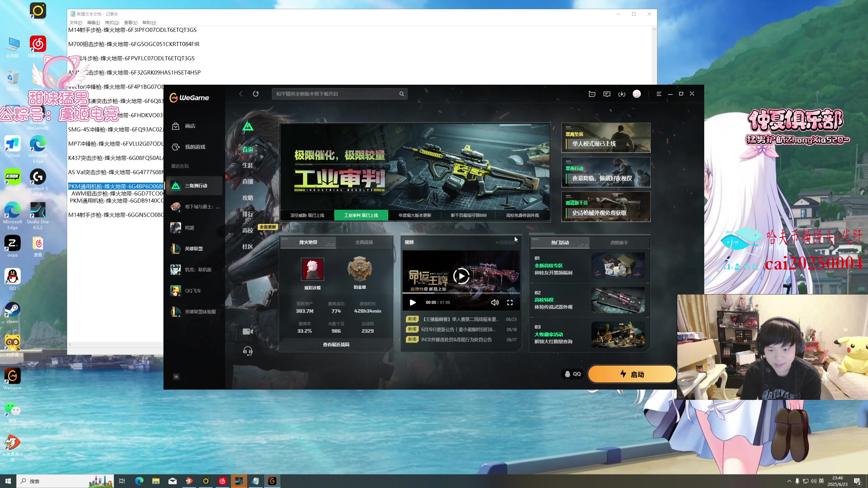Open the WeGame folder icon in header
Viewport: 868px width, 488px height.
pyautogui.click(x=592, y=94)
